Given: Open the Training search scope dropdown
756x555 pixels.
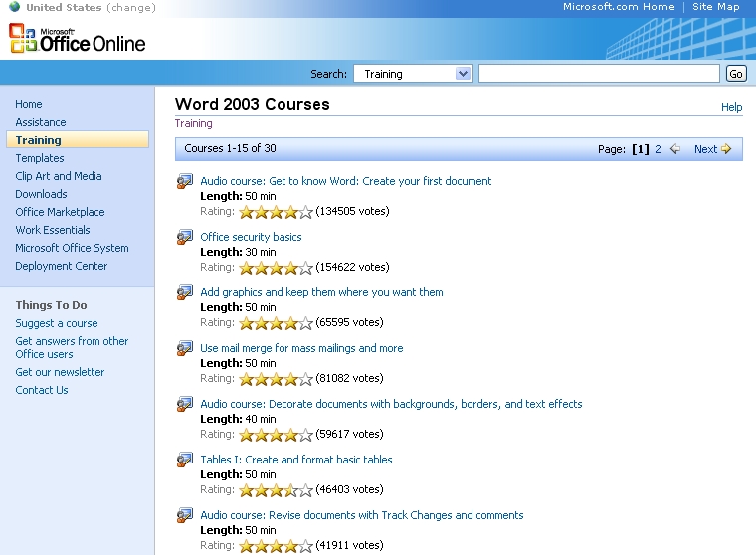Looking at the screenshot, I should [x=463, y=74].
